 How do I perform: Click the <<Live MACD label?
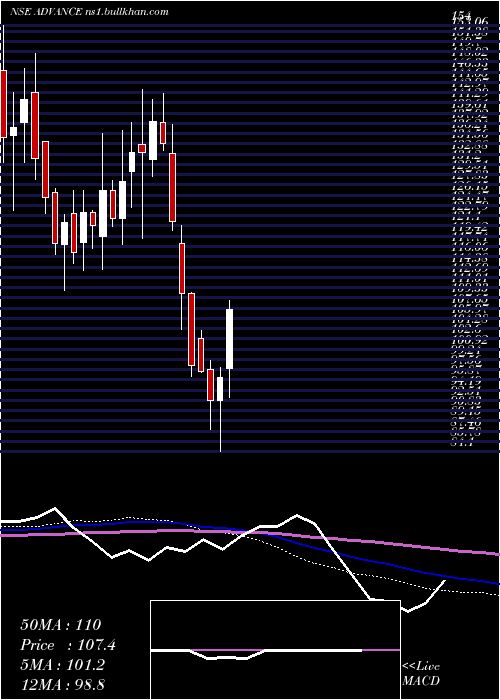pyautogui.click(x=421, y=674)
